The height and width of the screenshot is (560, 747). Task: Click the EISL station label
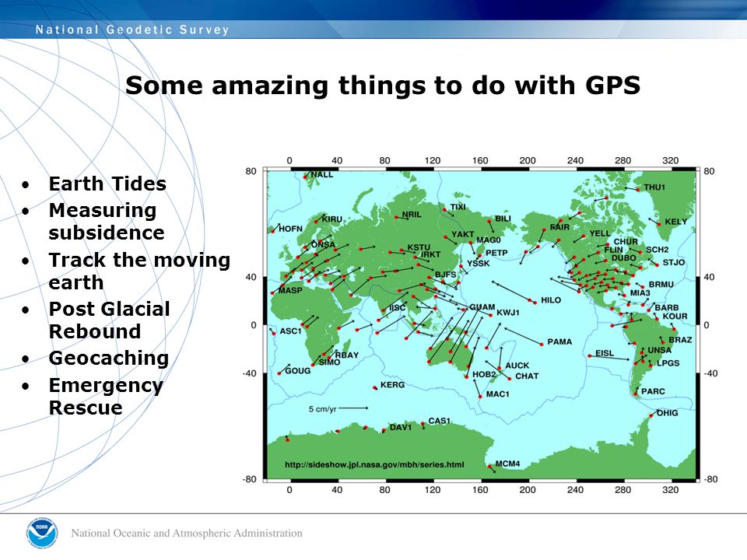point(605,353)
